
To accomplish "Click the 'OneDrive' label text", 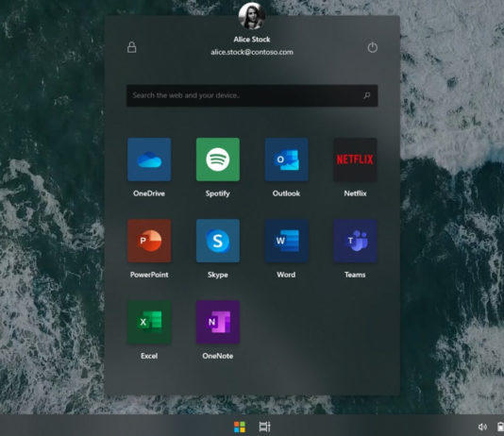I will [x=149, y=193].
